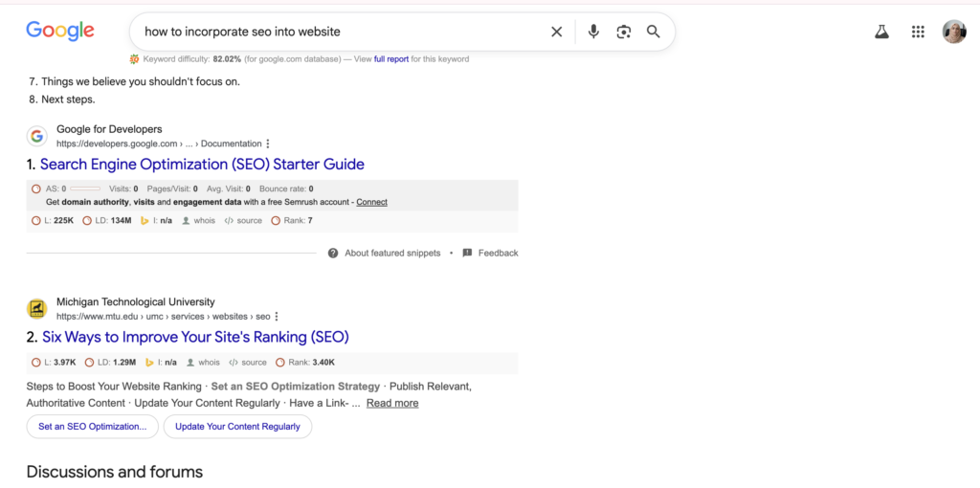Click the Connect Semrush account link
The height and width of the screenshot is (488, 980).
(x=372, y=202)
